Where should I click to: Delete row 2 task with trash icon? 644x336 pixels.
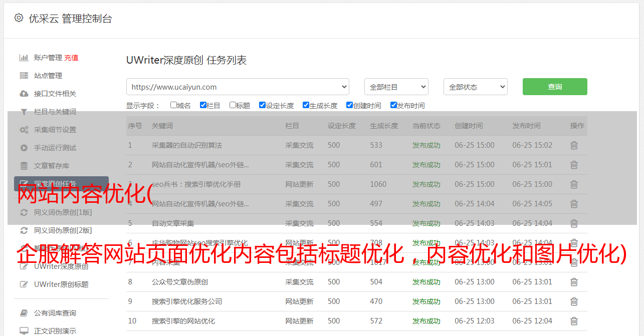click(574, 165)
